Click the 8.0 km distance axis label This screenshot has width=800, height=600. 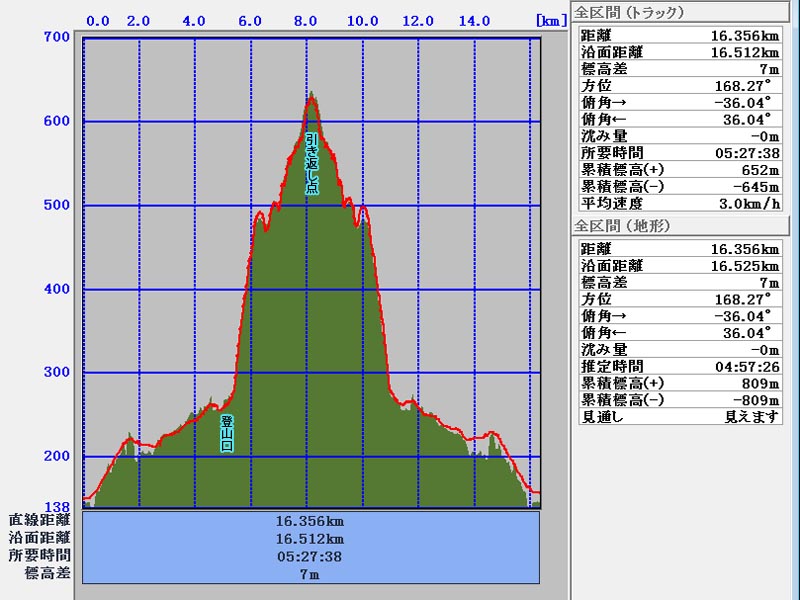306,20
